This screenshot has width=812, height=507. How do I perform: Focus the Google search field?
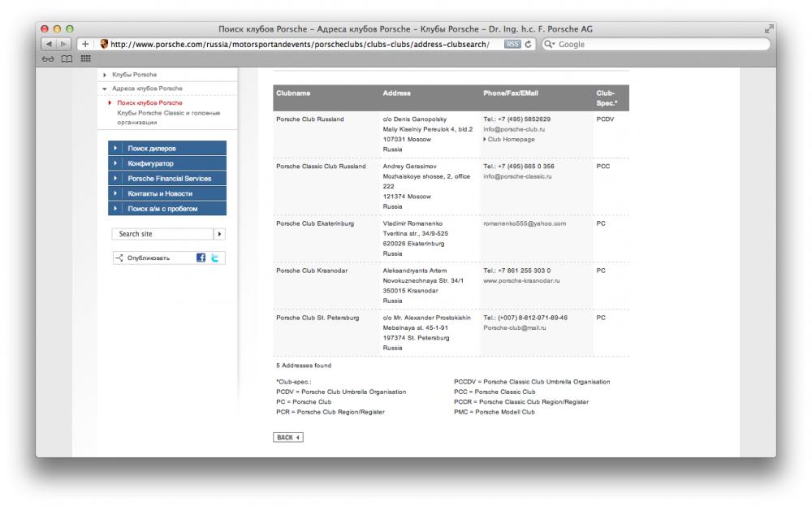coord(656,44)
